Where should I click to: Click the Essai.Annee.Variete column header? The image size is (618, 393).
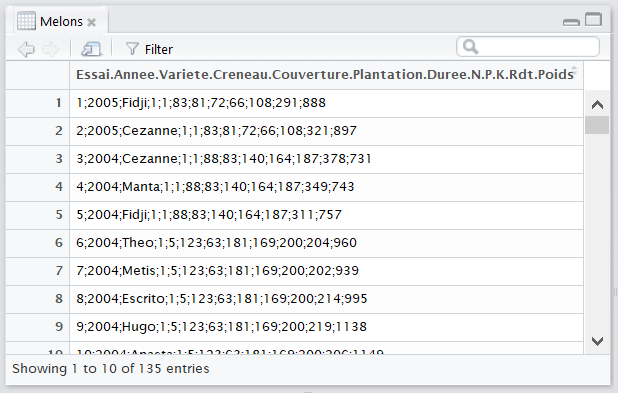click(x=326, y=75)
